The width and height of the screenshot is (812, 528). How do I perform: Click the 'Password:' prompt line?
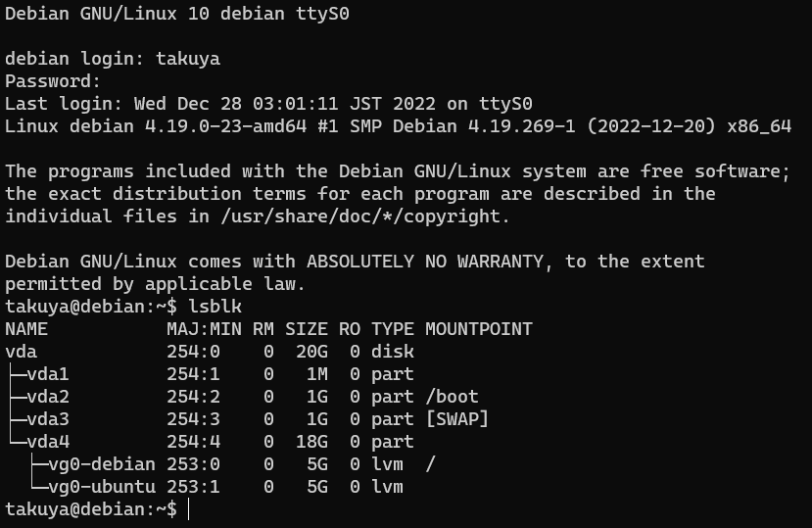point(53,81)
